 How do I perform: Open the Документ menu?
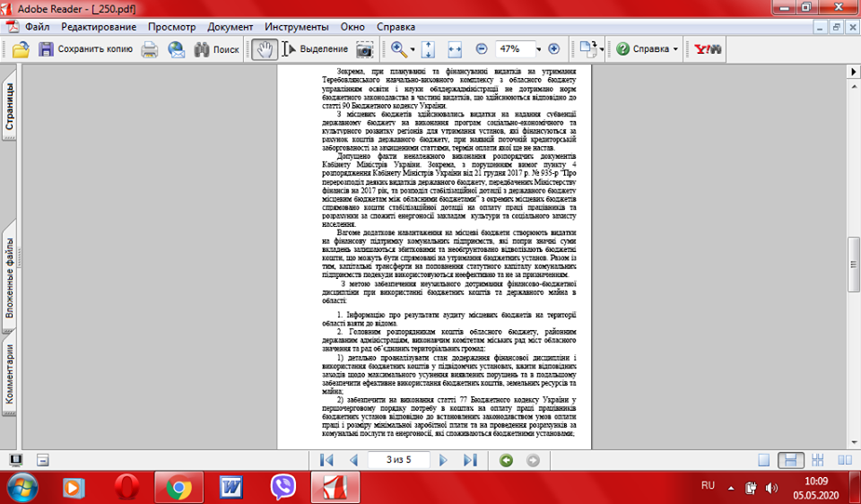pyautogui.click(x=230, y=27)
